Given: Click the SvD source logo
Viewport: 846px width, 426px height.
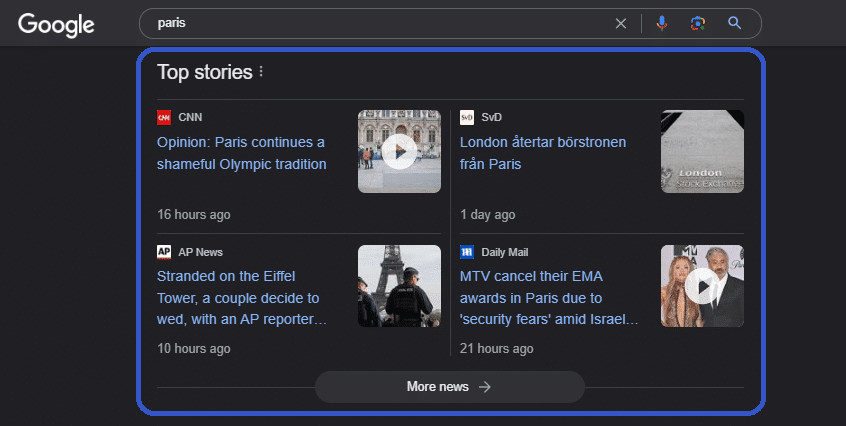Looking at the screenshot, I should (467, 117).
